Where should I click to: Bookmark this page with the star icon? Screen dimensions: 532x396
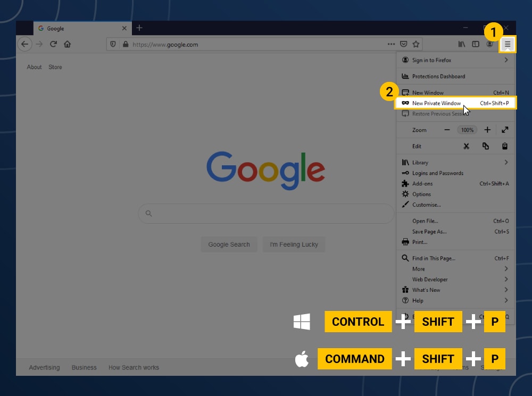point(416,44)
